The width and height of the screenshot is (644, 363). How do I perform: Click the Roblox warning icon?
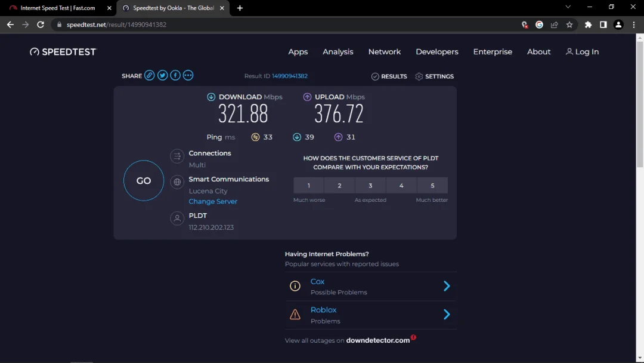(295, 315)
